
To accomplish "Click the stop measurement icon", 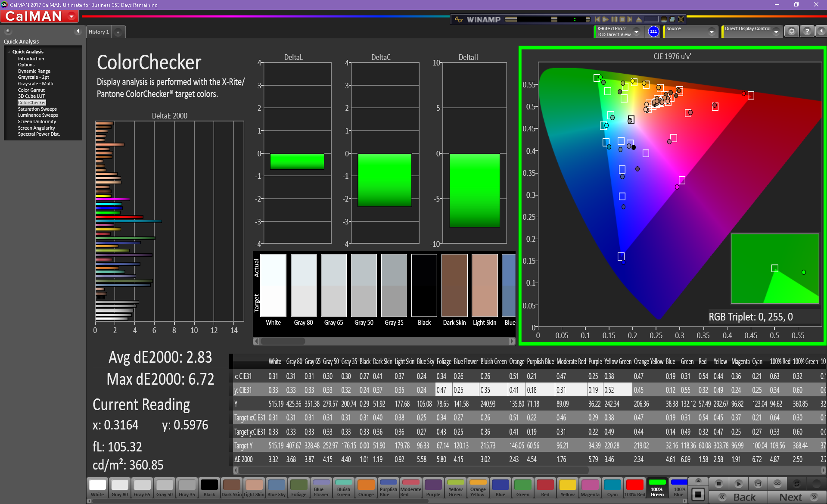I will pyautogui.click(x=718, y=484).
